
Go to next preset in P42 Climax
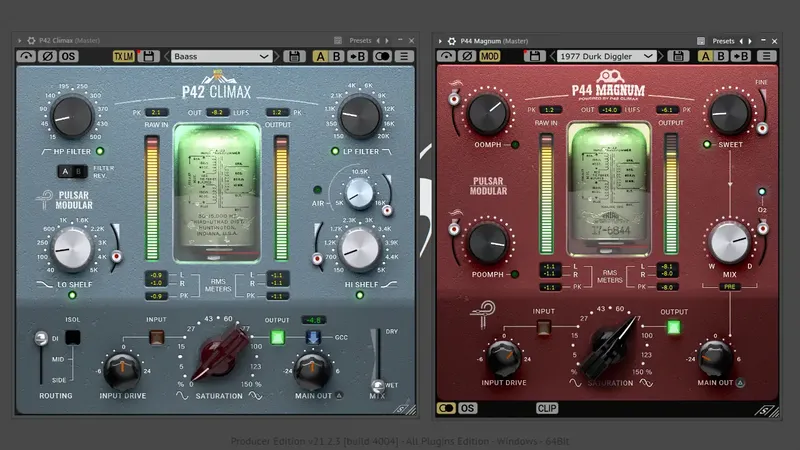[277, 56]
